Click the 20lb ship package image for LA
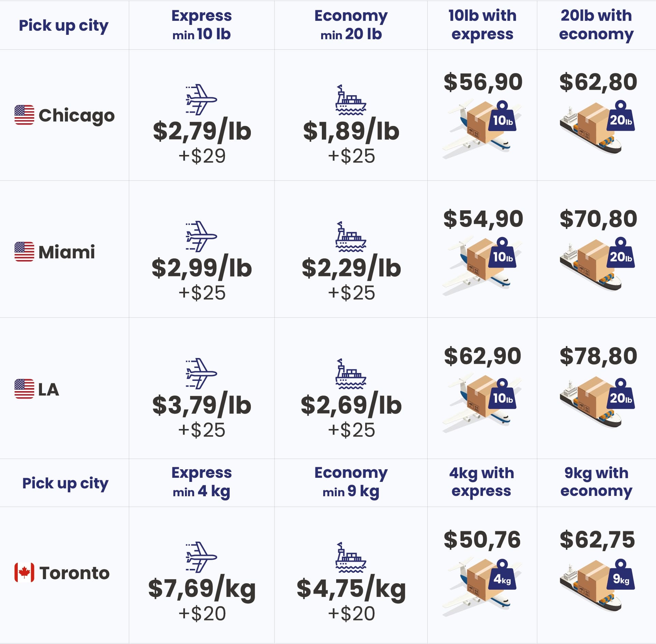This screenshot has height=644, width=656. coord(597,403)
